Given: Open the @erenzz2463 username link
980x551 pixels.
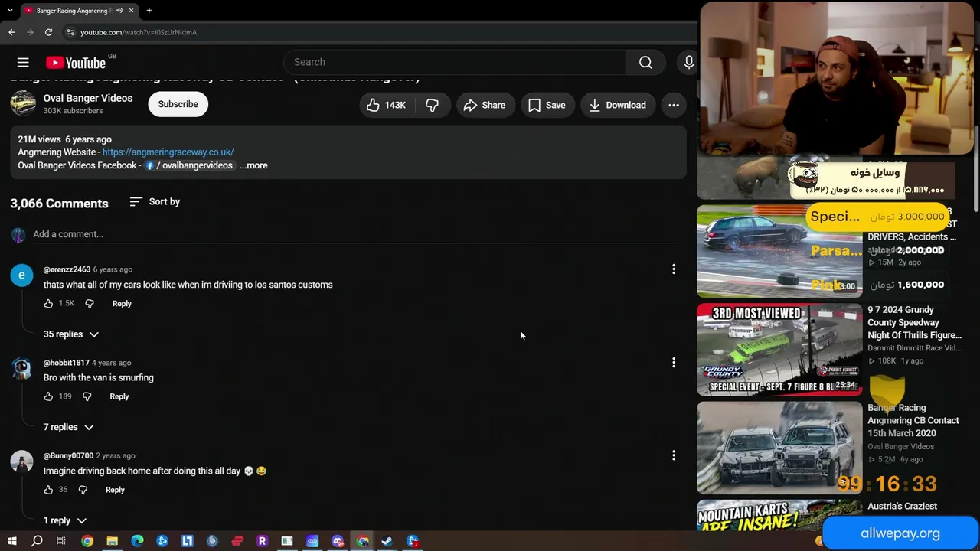Looking at the screenshot, I should tap(67, 269).
